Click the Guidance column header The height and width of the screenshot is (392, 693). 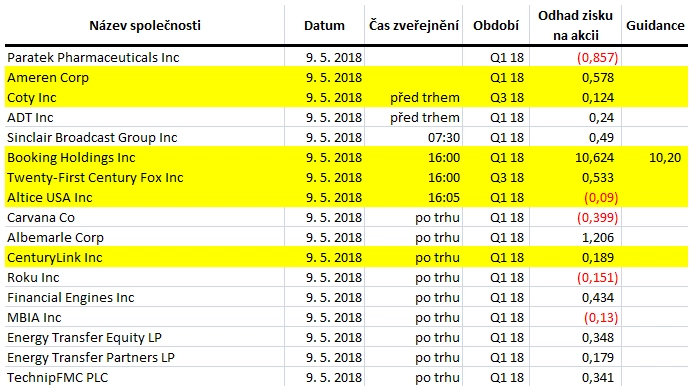tap(655, 25)
